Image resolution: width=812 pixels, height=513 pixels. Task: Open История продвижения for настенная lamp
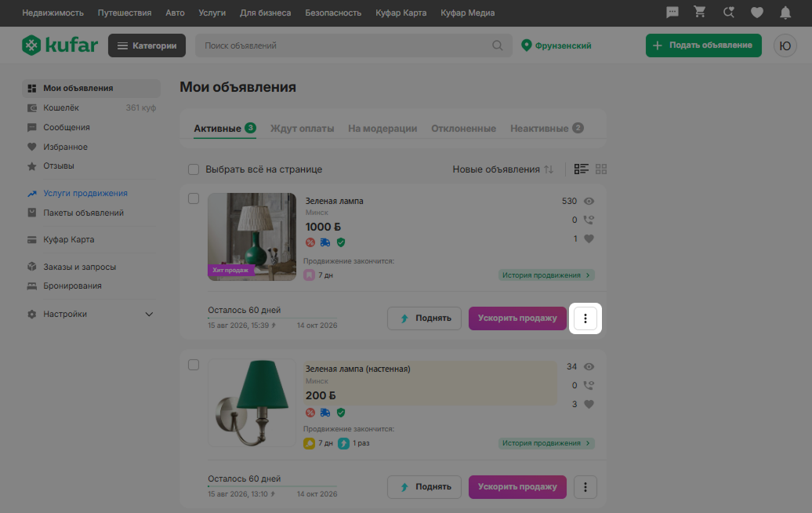tap(546, 443)
